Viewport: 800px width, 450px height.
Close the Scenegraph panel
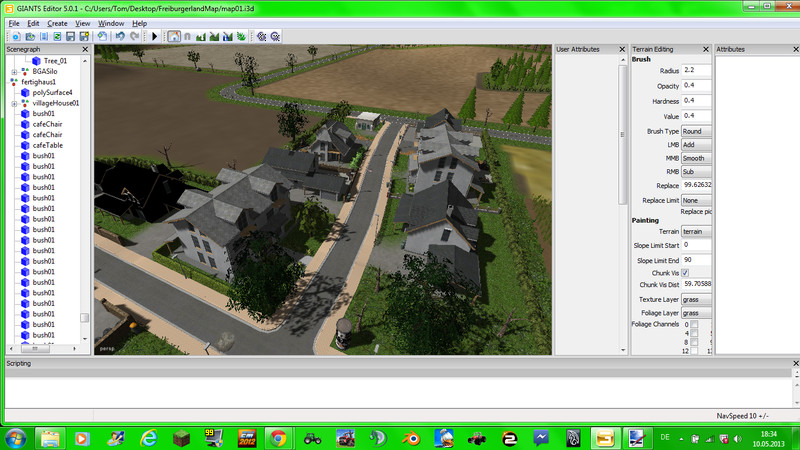point(85,49)
